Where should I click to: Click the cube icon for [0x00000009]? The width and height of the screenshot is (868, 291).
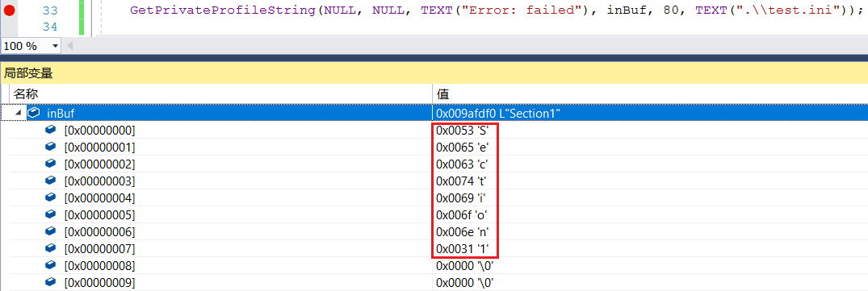50,282
